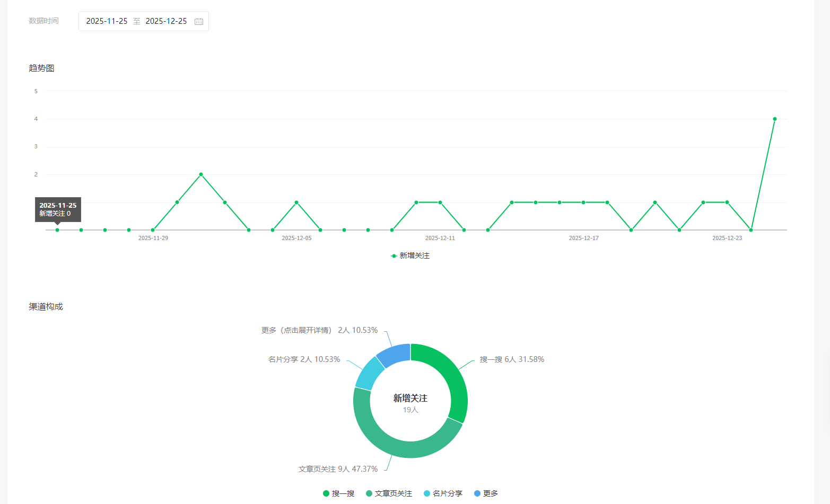This screenshot has height=504, width=830.
Task: Click the 搜一搜 6人 31.58% label
Action: (x=512, y=359)
